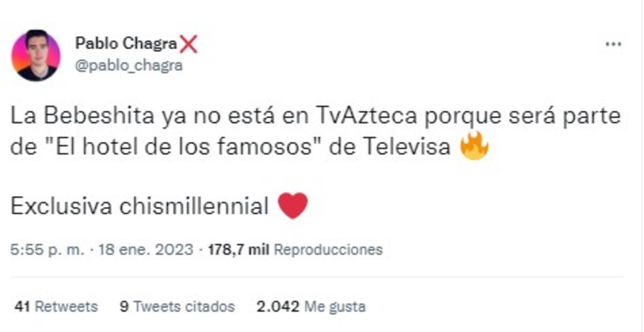Open the 9 Tweets citados list
The height and width of the screenshot is (332, 644).
tap(178, 307)
